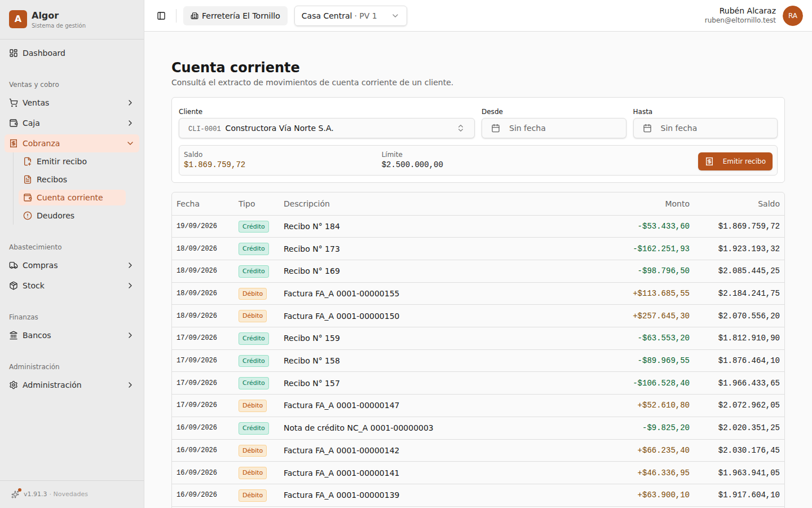Click the Compras truck icon
812x508 pixels.
pos(14,265)
